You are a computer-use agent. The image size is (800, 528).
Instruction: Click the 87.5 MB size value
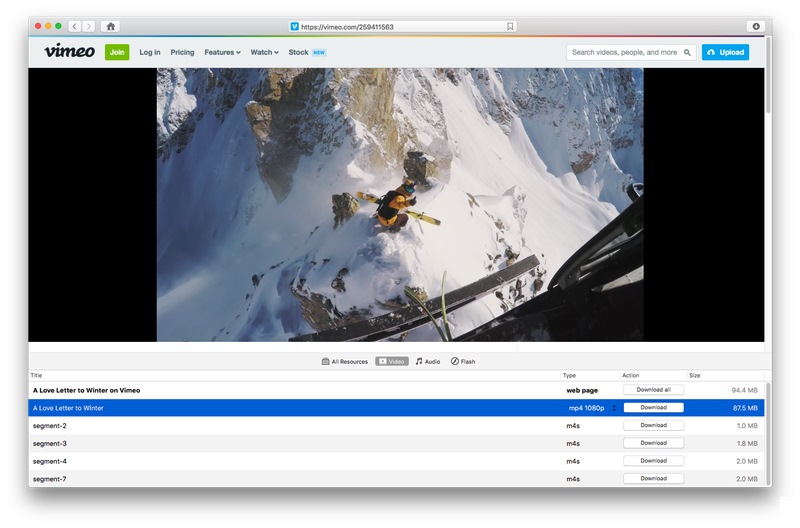pos(745,408)
